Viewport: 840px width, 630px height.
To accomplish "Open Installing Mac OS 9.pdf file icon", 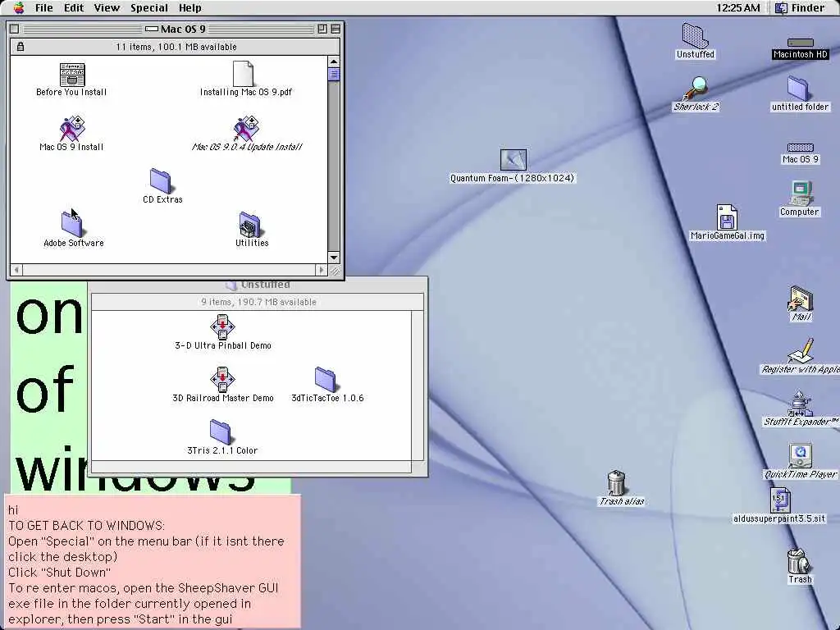I will 243,73.
